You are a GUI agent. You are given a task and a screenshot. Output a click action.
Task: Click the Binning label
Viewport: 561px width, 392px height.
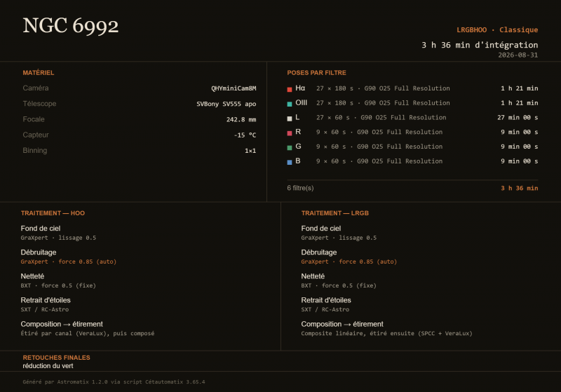[x=34, y=151]
